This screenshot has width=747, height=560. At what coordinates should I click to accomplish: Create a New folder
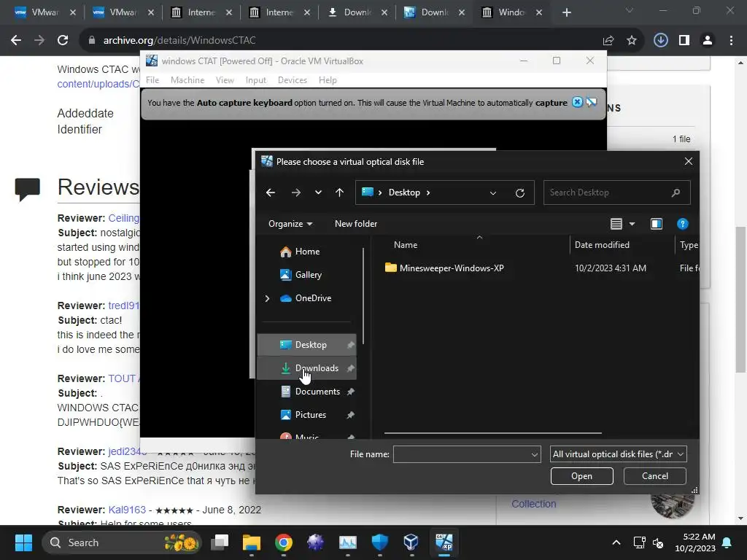click(356, 224)
